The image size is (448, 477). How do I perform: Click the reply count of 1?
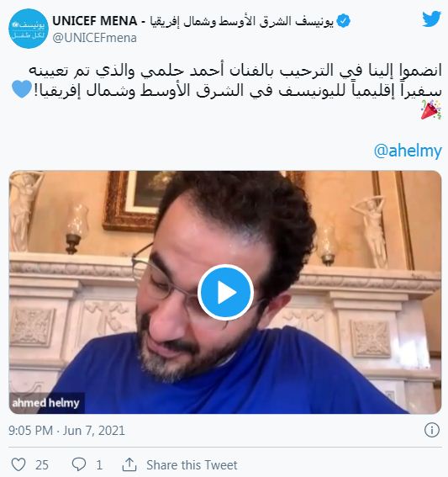99,465
